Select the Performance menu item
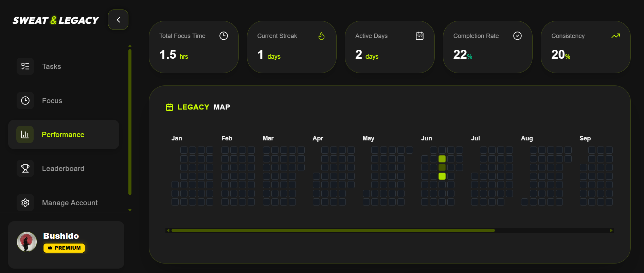Screen dimensions: 644x273 pos(64,134)
